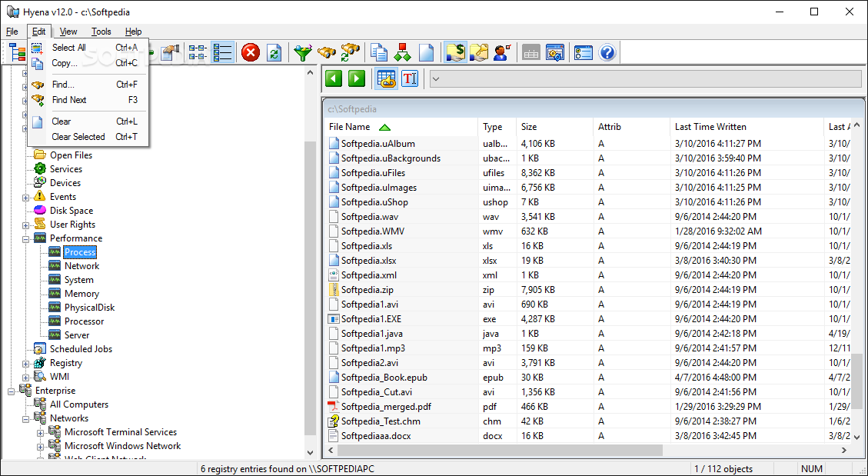Select Services in the tree
The image size is (868, 476).
(66, 169)
